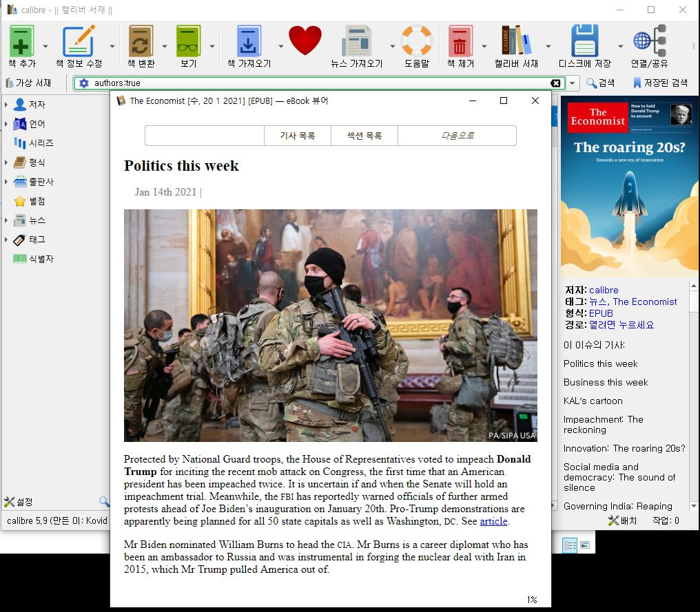Viewport: 700px width, 612px height.
Task: Clear the search box with the X icon
Action: tap(555, 83)
